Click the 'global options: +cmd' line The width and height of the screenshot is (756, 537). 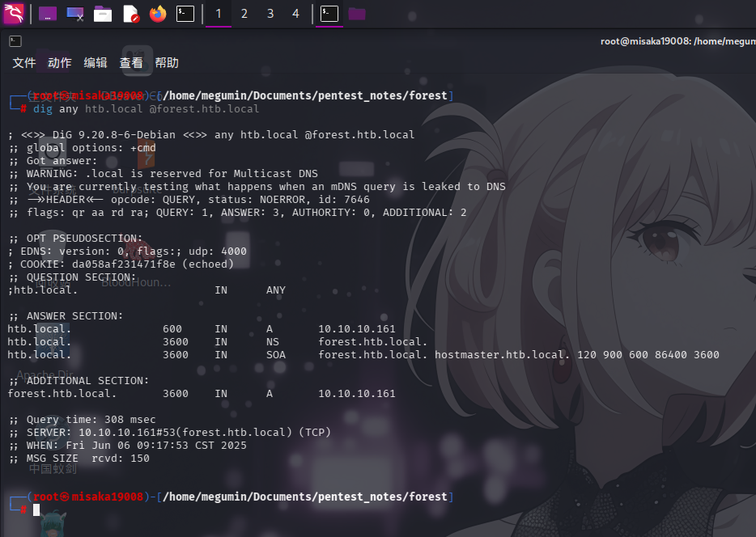pos(82,148)
